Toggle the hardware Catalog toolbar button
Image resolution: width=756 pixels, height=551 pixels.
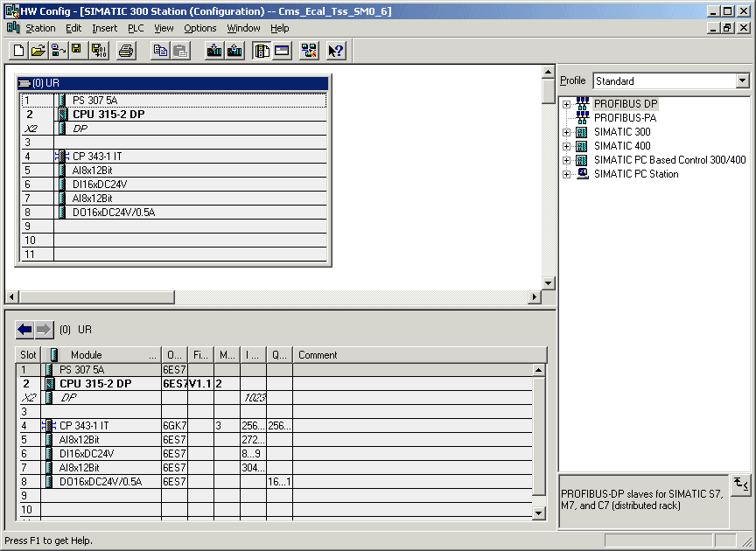pos(262,51)
